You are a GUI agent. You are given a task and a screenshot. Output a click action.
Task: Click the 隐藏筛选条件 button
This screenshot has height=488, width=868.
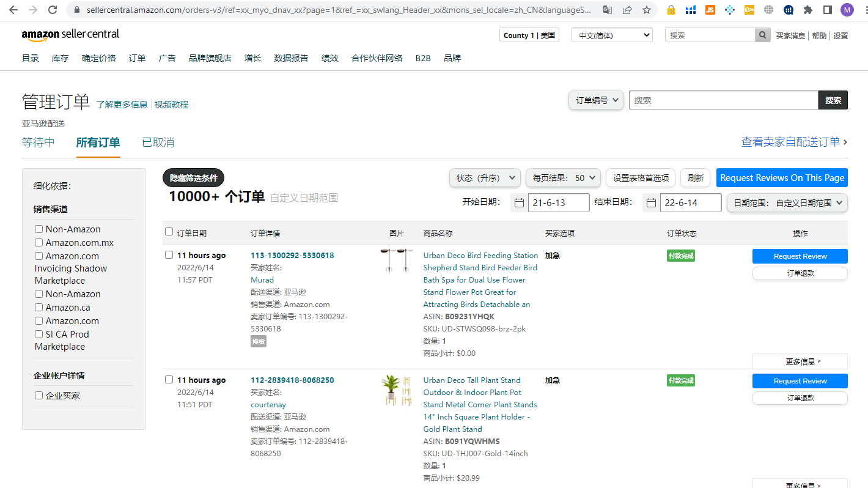tap(194, 178)
